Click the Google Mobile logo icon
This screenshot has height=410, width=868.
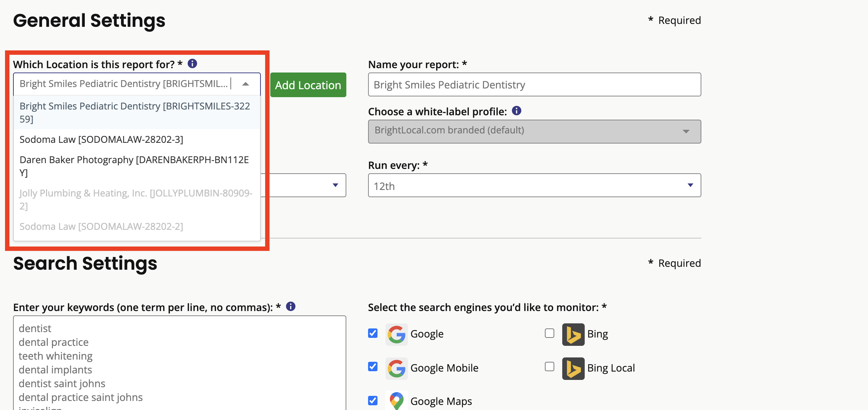(x=396, y=369)
